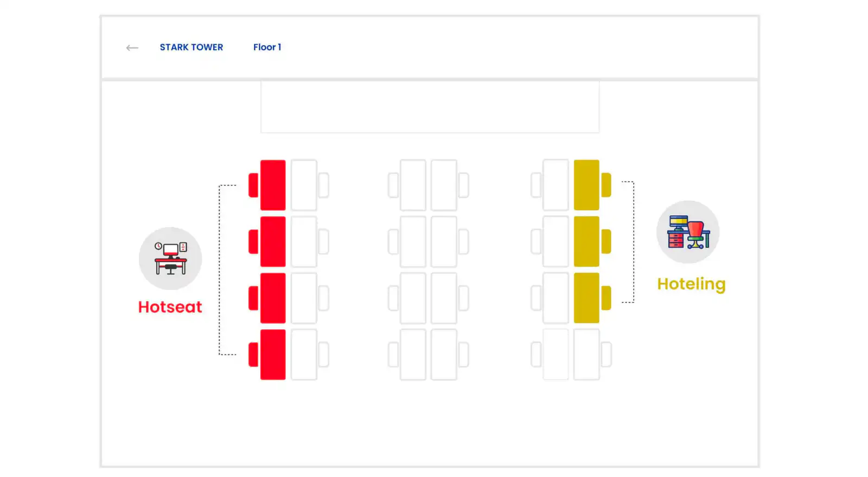Select the top yellow hoteling desk
The image size is (868, 477).
click(586, 185)
